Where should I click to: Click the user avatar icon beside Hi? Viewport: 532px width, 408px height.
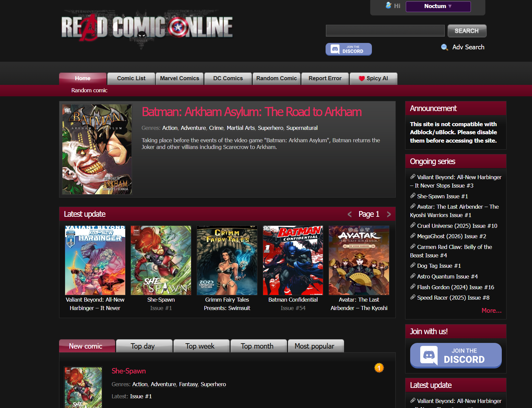[x=388, y=5]
